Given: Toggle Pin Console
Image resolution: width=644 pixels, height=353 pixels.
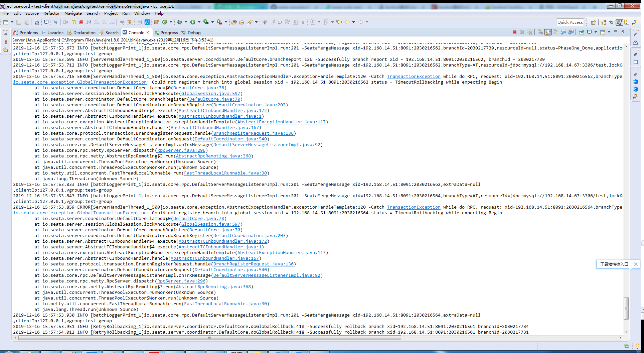Looking at the screenshot, I should [x=582, y=32].
